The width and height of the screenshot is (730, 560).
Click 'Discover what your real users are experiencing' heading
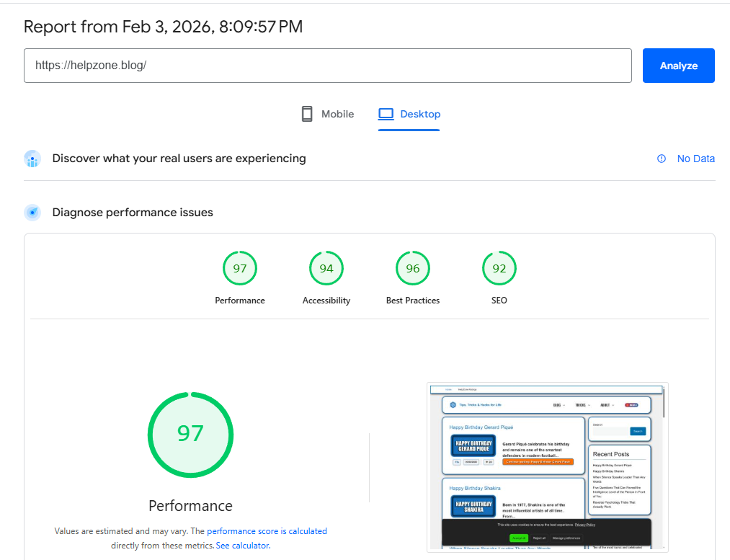[x=179, y=159]
